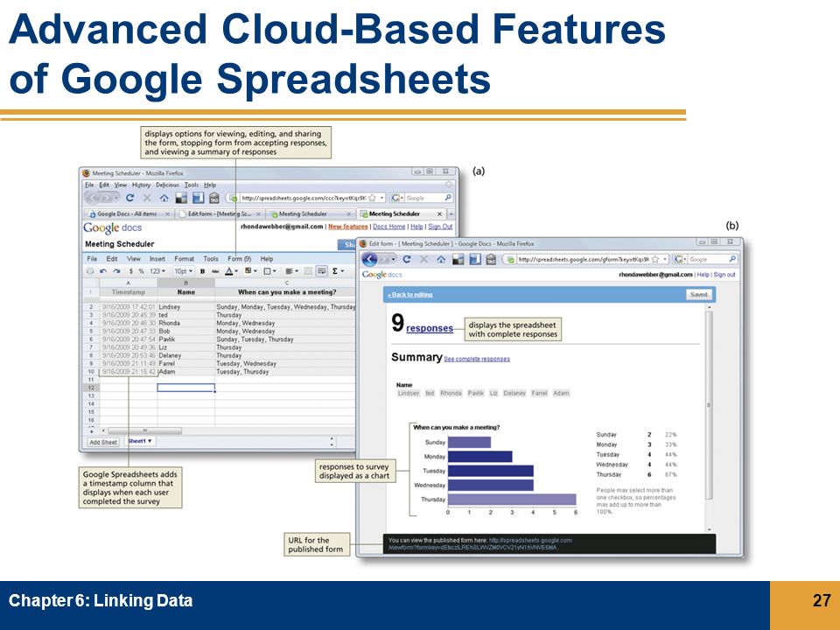This screenshot has width=840, height=630.
Task: Reload page in Meeting Scheduler Firefox window
Action: [x=129, y=198]
